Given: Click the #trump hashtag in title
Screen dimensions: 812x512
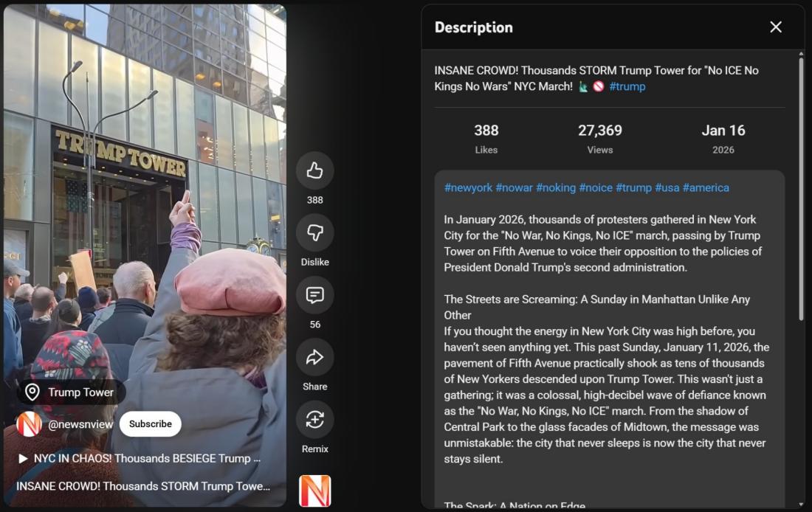Looking at the screenshot, I should tap(627, 86).
